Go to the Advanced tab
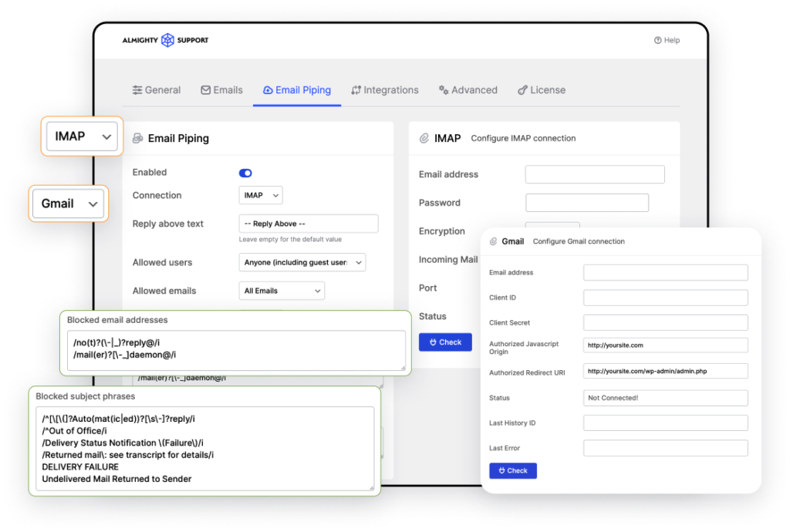Screen dimensions: 790x532 tap(468, 90)
